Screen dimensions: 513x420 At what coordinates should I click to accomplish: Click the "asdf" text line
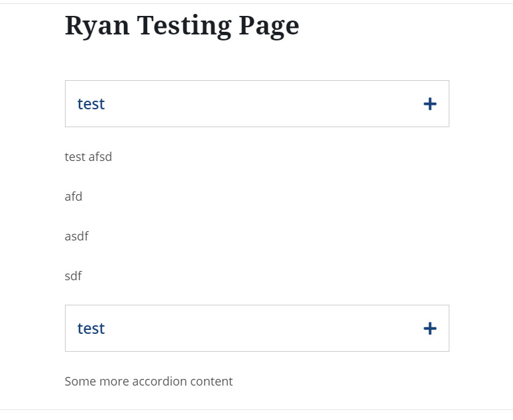pos(77,236)
